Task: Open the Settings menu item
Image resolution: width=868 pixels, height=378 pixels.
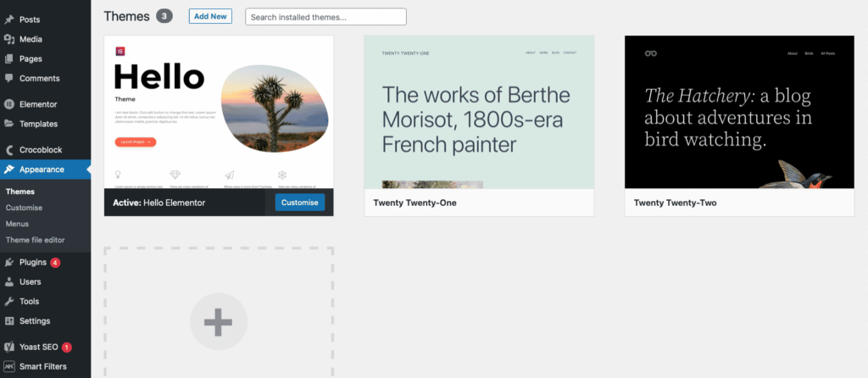Action: 34,320
